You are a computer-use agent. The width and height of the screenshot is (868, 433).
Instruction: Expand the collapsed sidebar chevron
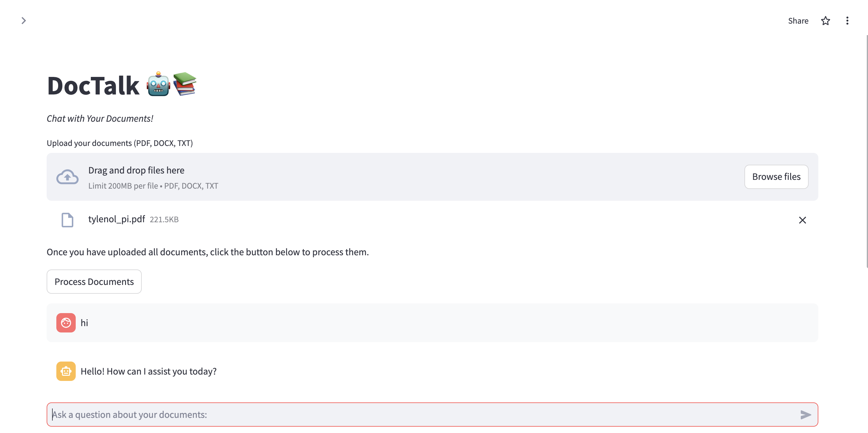(24, 21)
